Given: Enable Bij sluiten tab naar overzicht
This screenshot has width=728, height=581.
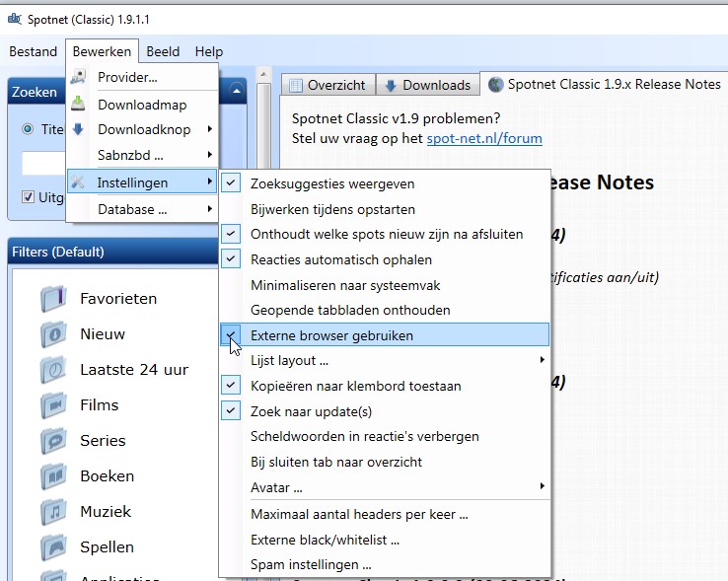Looking at the screenshot, I should point(384,462).
